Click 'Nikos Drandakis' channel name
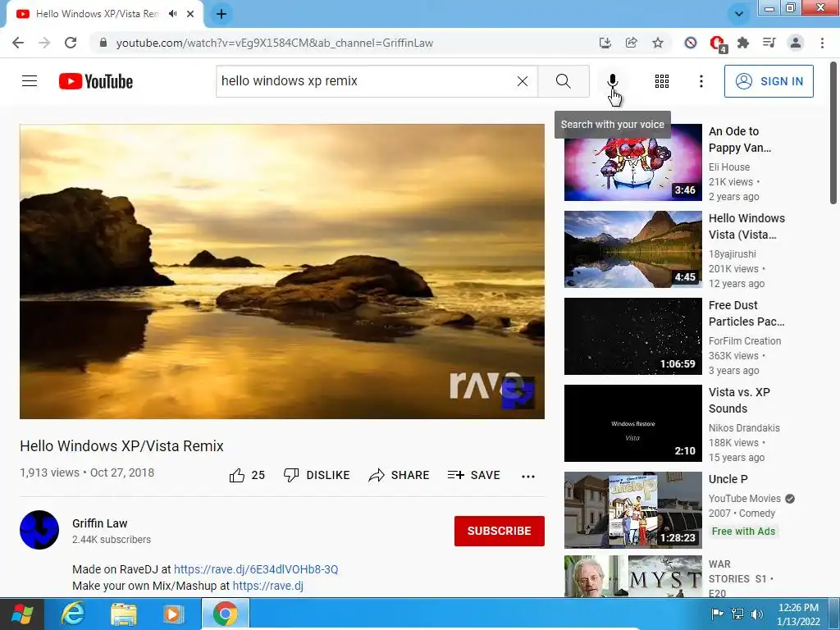Image resolution: width=840 pixels, height=630 pixels. [743, 427]
